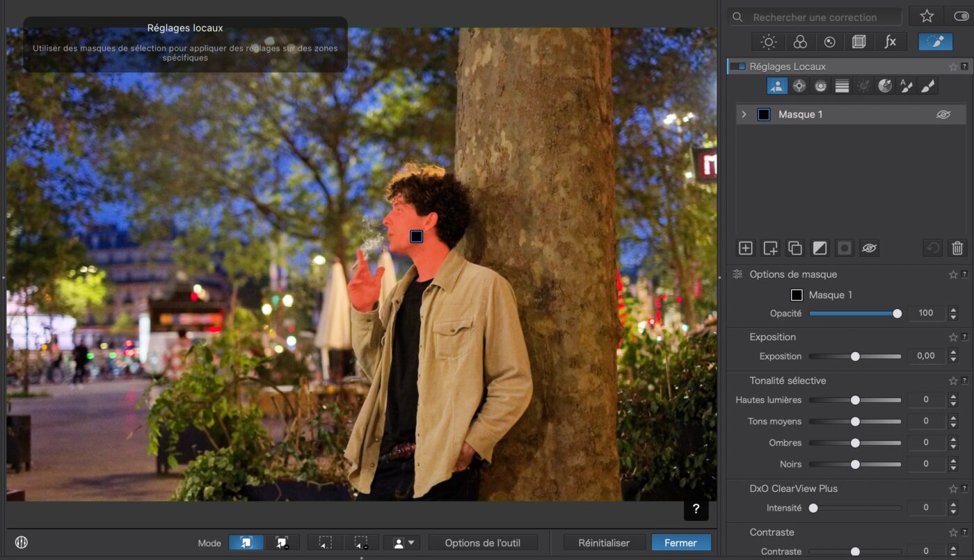Click the invert mask icon
This screenshot has height=560, width=974.
pos(820,248)
